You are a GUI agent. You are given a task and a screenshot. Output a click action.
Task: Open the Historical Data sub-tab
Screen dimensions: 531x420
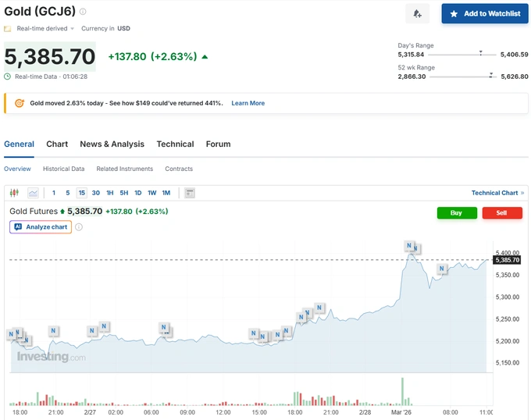click(x=63, y=169)
